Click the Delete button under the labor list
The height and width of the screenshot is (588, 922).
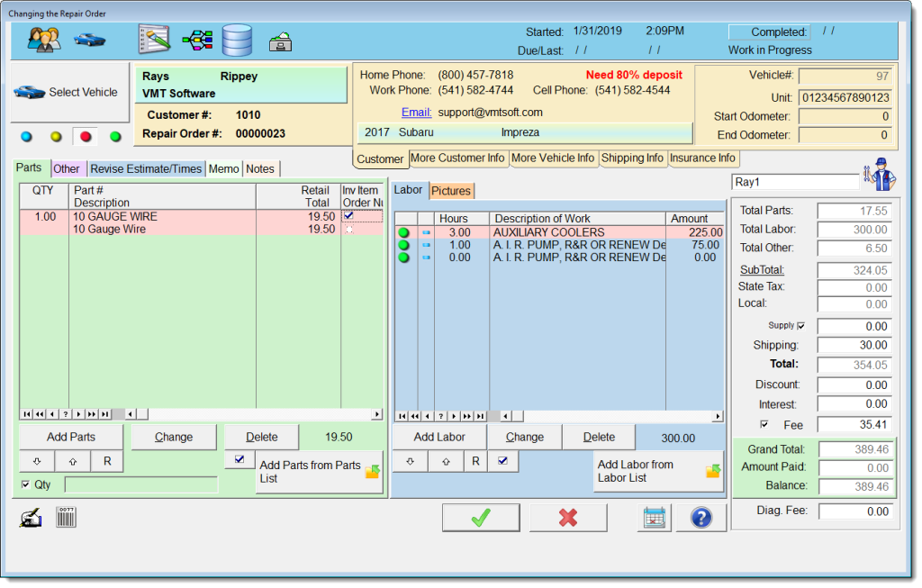[x=599, y=437]
